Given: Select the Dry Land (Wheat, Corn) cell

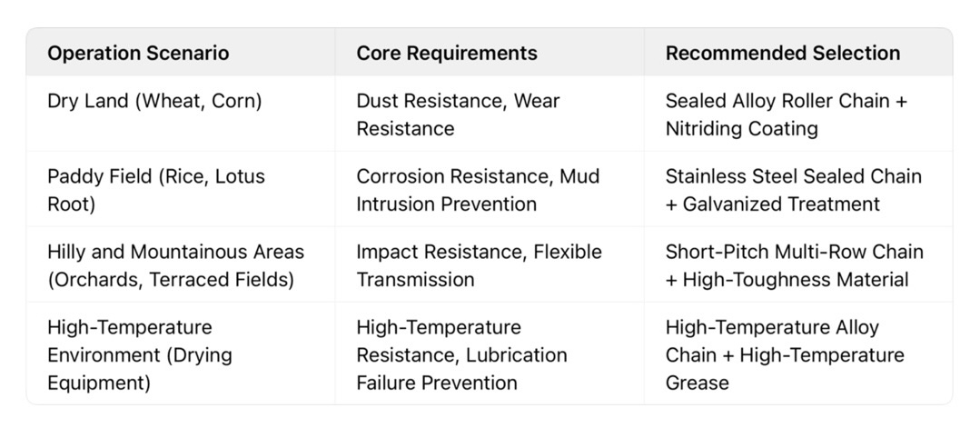Looking at the screenshot, I should pyautogui.click(x=154, y=101).
